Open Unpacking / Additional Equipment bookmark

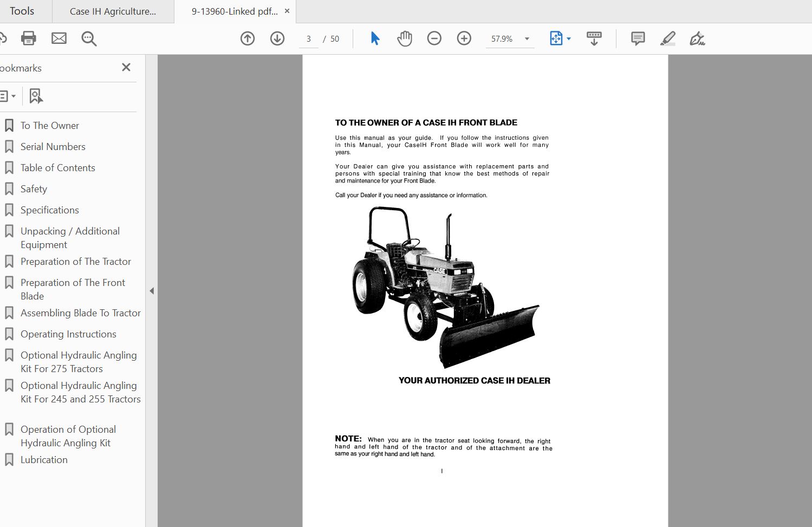tap(70, 238)
